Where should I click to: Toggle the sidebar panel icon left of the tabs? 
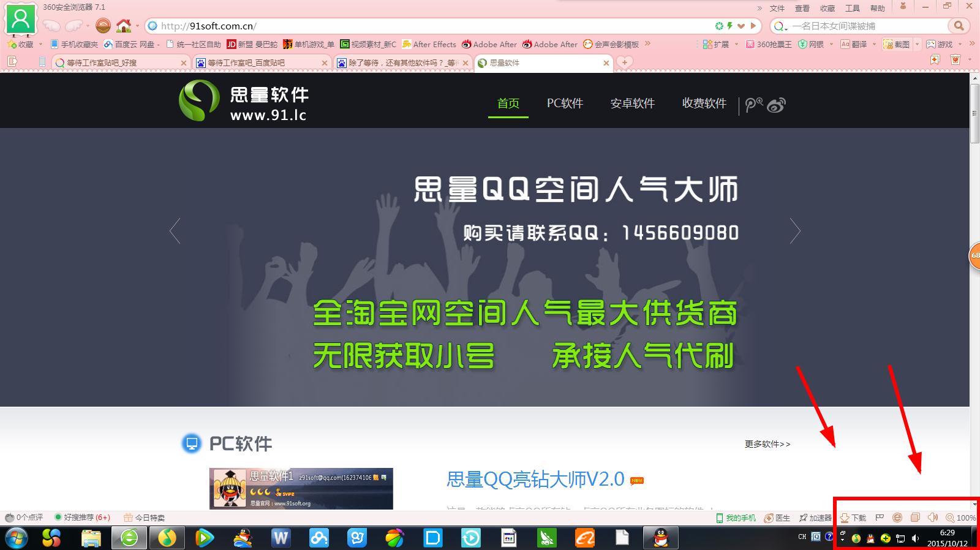click(12, 61)
